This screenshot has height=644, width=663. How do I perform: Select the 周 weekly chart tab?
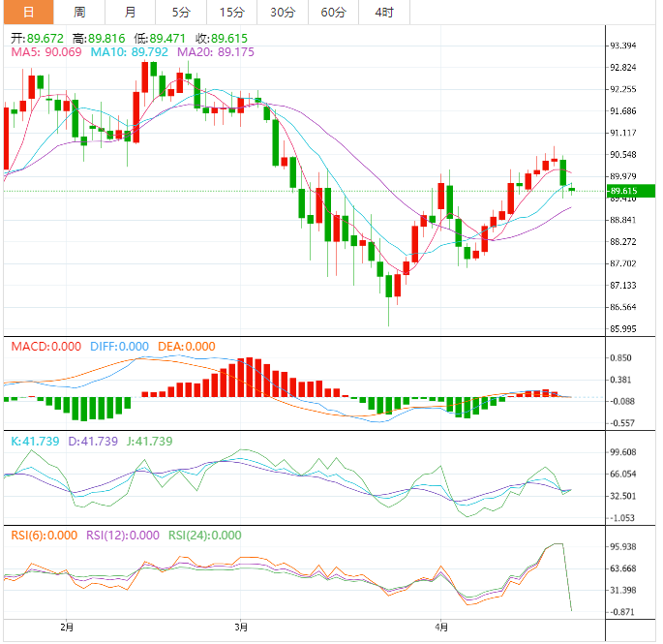pyautogui.click(x=79, y=13)
